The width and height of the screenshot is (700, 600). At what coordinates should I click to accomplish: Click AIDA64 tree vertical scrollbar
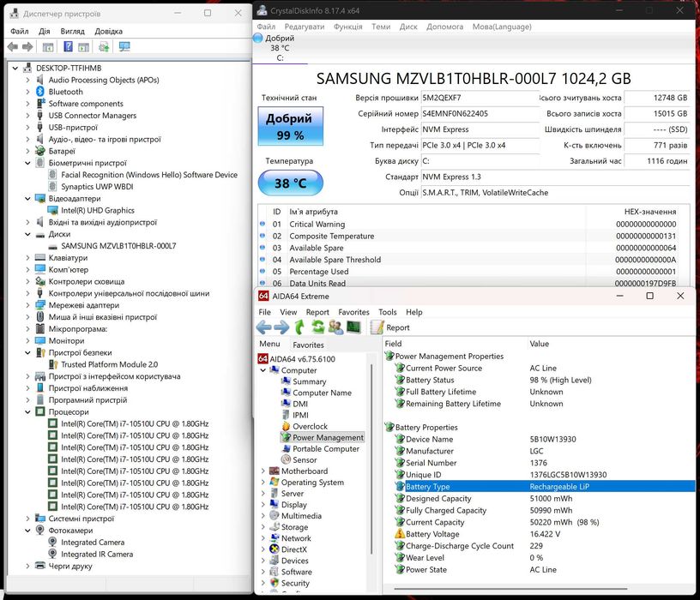371,459
